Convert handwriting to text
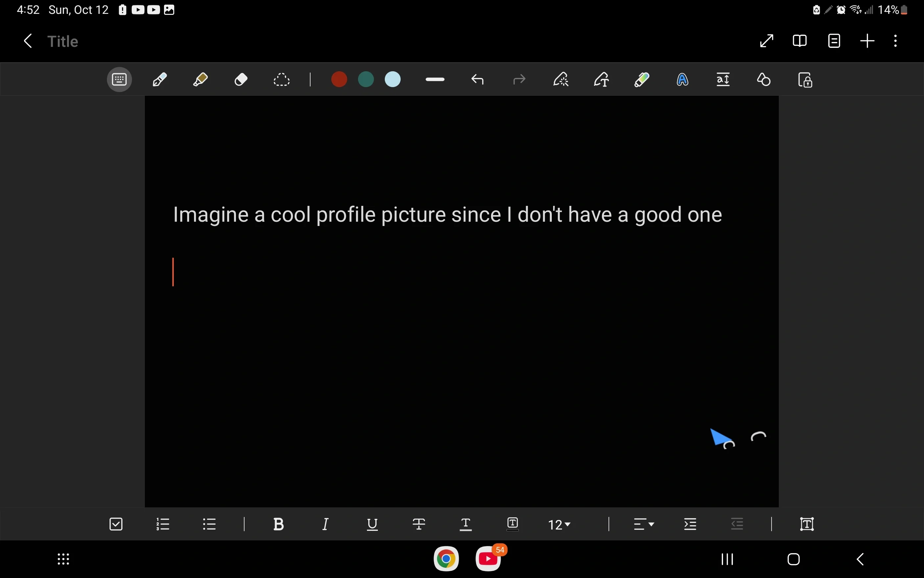Viewport: 924px width, 578px height. [601, 80]
